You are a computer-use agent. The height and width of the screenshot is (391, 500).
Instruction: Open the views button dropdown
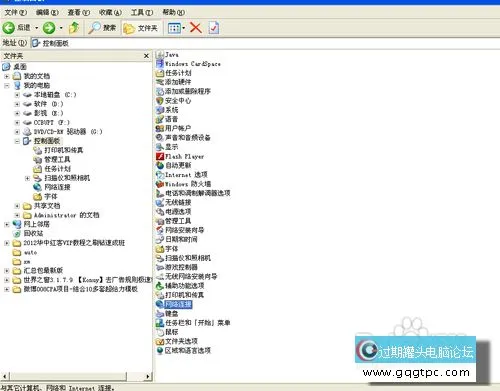(184, 28)
